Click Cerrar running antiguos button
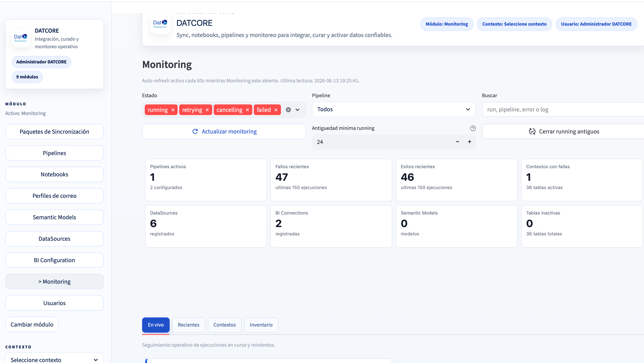This screenshot has width=644, height=363. click(563, 131)
